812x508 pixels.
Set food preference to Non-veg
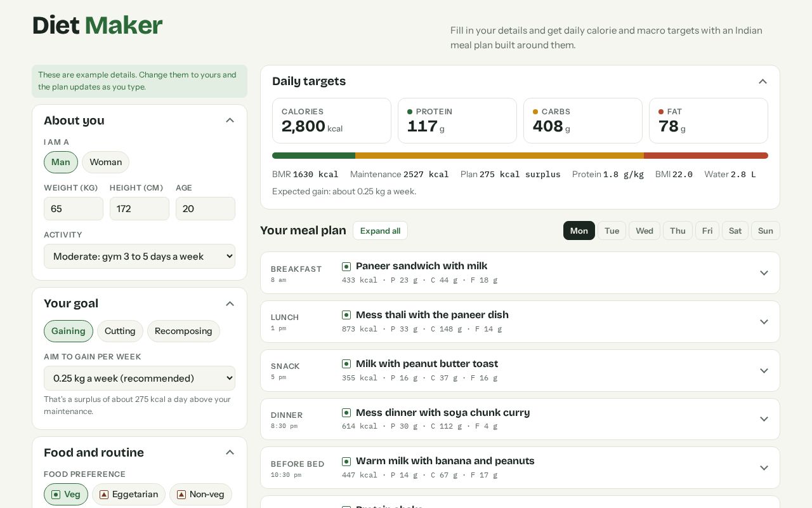coord(200,494)
